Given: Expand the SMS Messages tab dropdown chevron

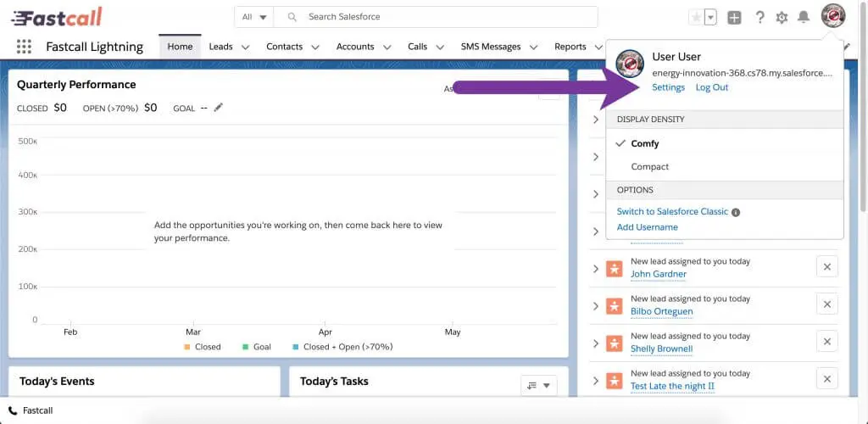Looking at the screenshot, I should 534,47.
